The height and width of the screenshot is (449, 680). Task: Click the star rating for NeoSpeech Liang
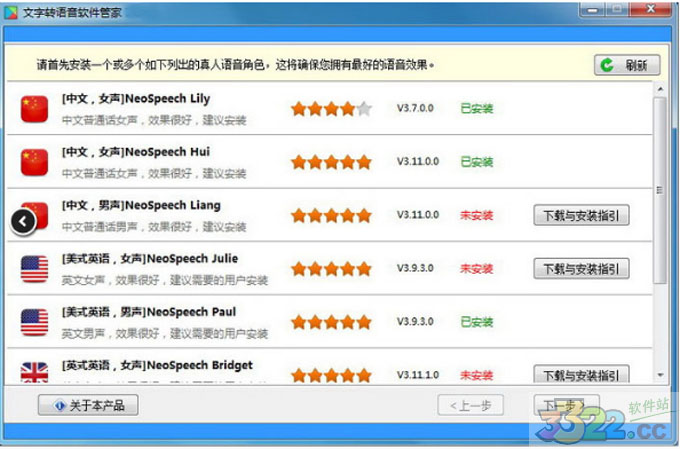(331, 216)
